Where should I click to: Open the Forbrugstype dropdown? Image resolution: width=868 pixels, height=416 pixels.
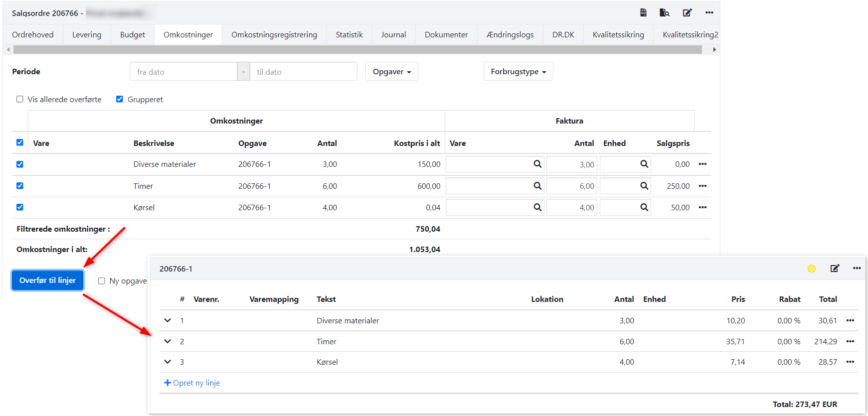coord(518,72)
